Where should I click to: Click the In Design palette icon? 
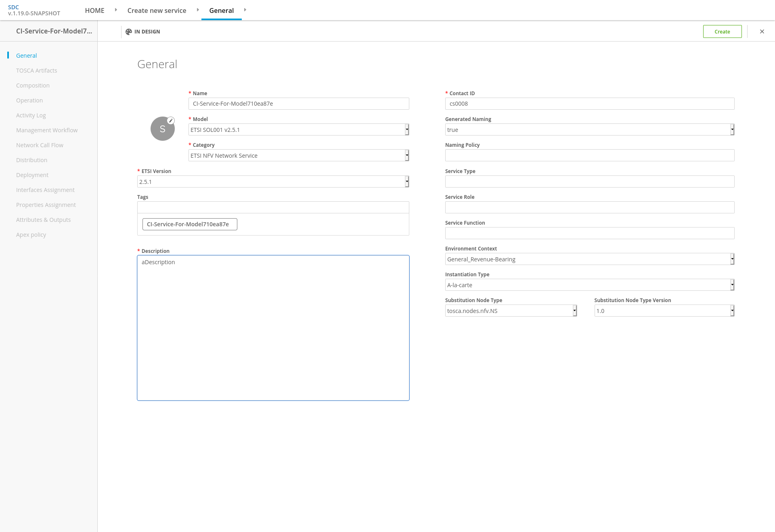(129, 31)
